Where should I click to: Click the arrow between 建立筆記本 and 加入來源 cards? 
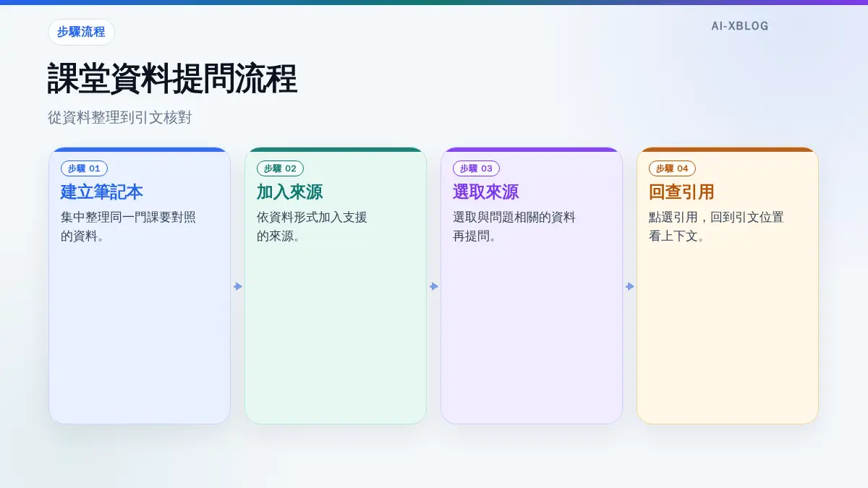click(238, 286)
